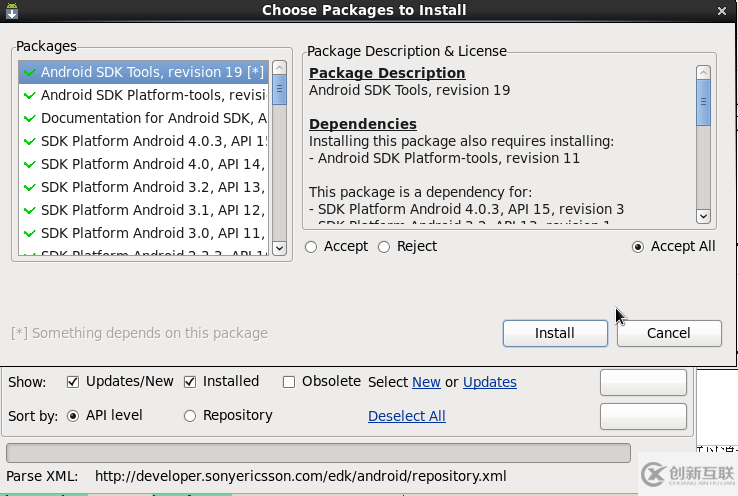This screenshot has height=496, width=738.
Task: Select SDK Platform Android 3.1, API 12 row
Action: [144, 210]
